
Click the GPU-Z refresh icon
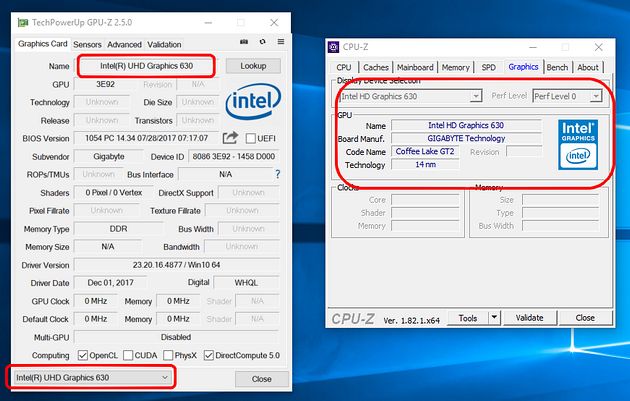click(262, 42)
